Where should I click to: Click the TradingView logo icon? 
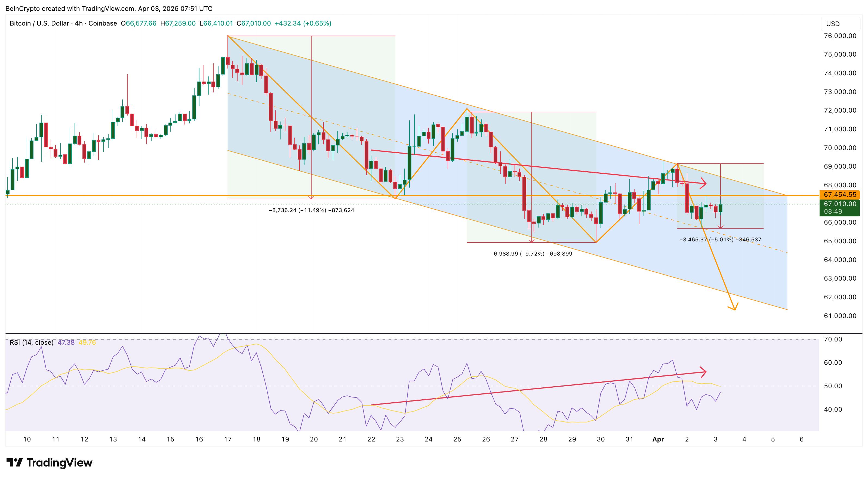coord(14,462)
